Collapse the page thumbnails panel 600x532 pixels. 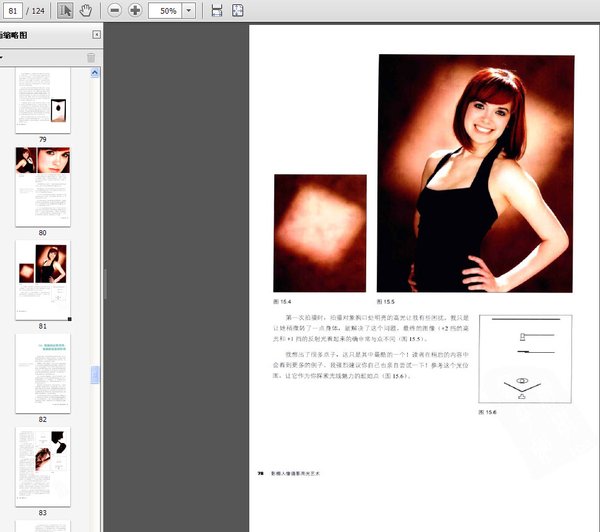pyautogui.click(x=96, y=35)
